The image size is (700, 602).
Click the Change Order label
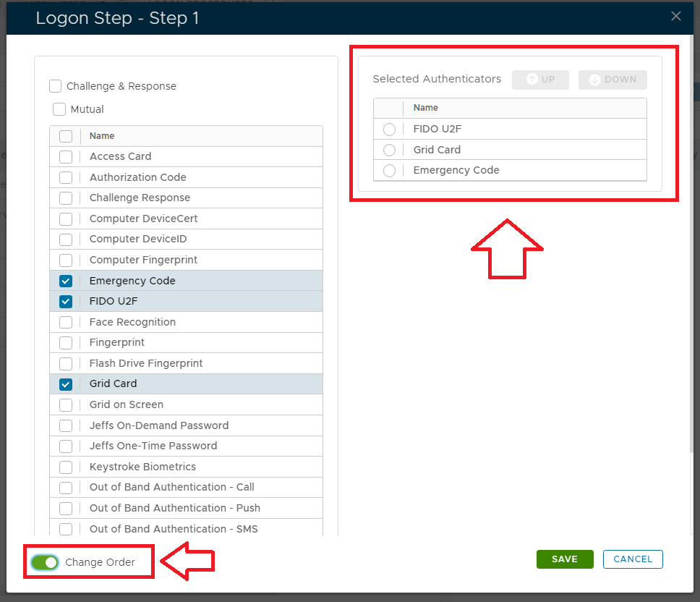(x=100, y=562)
